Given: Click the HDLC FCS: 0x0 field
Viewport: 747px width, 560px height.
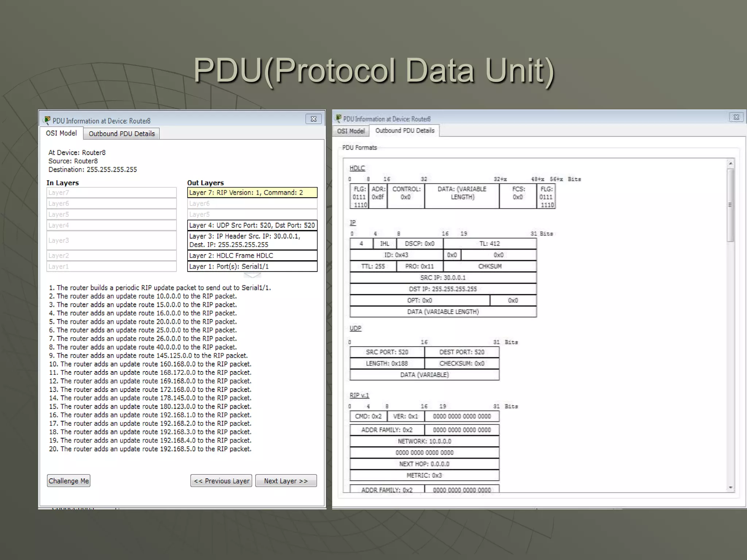Looking at the screenshot, I should pyautogui.click(x=518, y=196).
